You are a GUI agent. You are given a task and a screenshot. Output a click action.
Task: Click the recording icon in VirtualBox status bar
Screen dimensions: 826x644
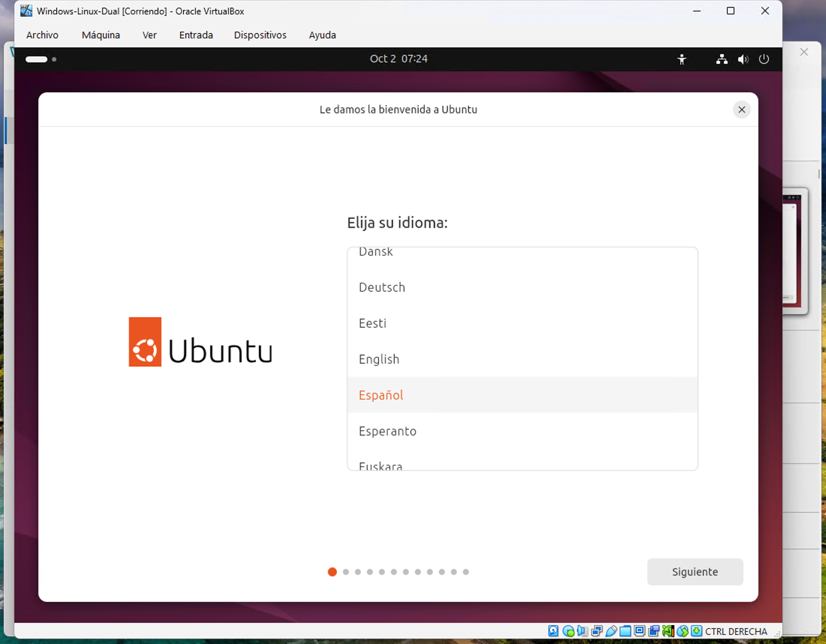tap(653, 631)
